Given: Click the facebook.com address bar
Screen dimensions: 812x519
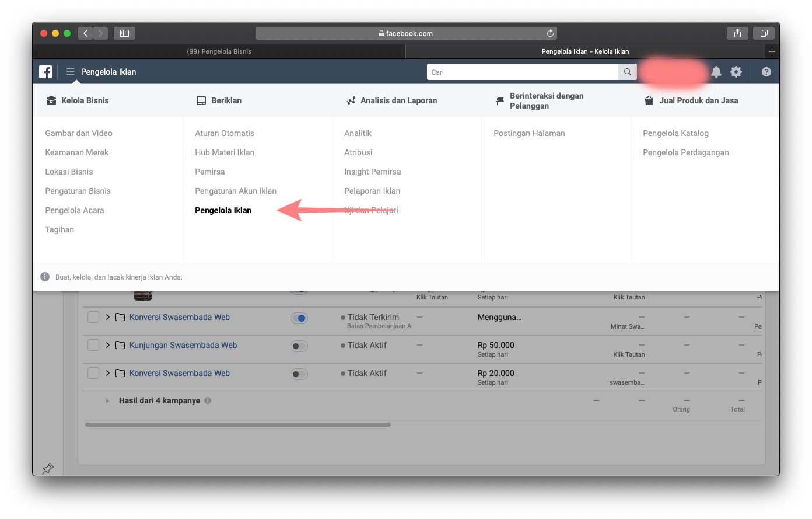Looking at the screenshot, I should tap(406, 33).
